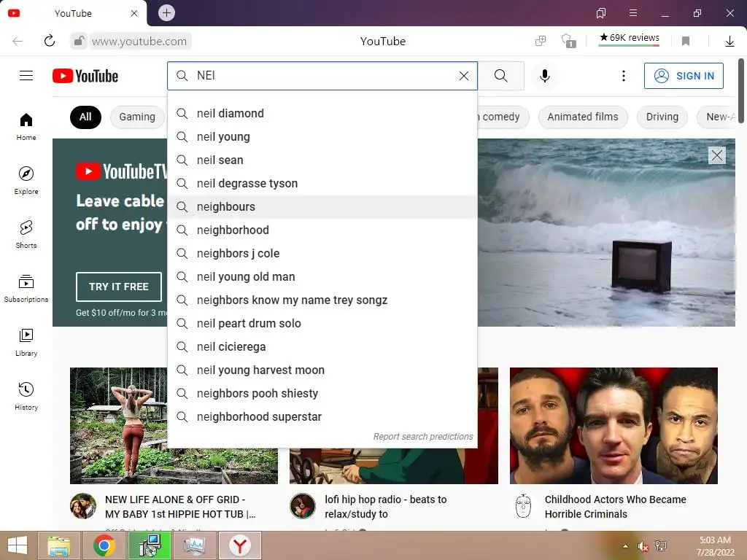Launch Chrome from the taskbar

click(104, 545)
